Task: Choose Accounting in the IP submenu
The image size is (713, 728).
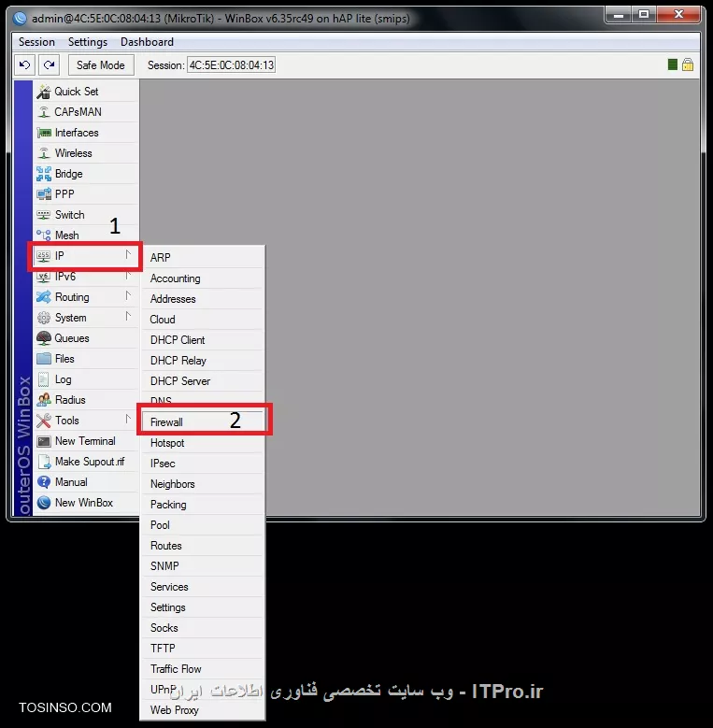Action: 203,278
